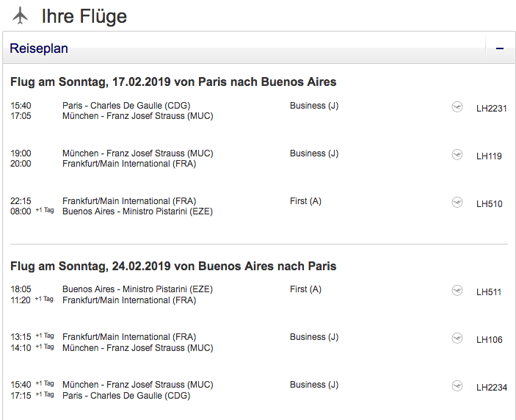
Task: Click the +1 Tag marker beside 08:00
Action: pos(44,210)
